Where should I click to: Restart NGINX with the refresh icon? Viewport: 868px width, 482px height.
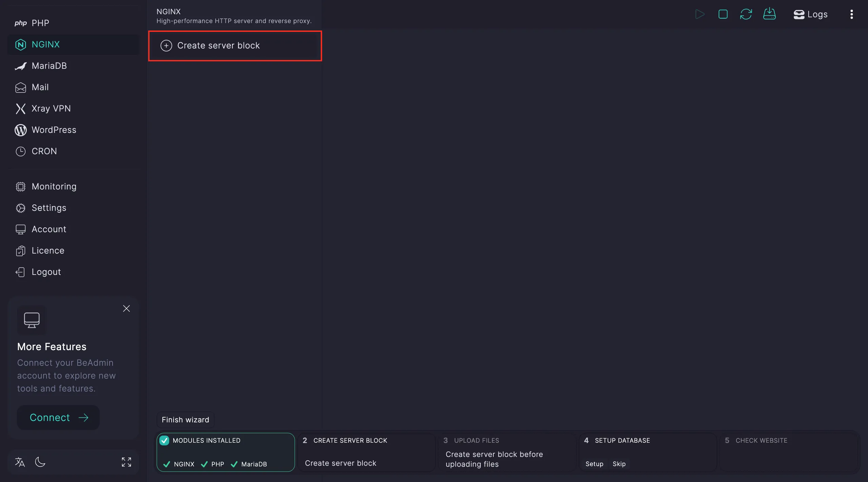coord(746,14)
